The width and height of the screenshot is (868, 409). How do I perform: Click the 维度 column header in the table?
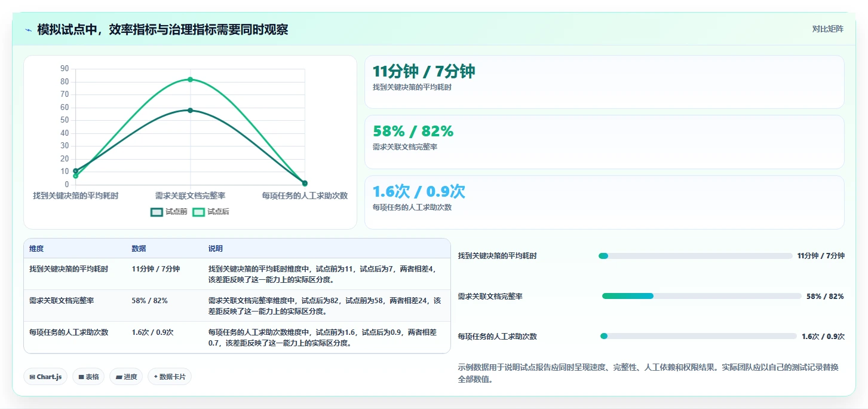(36, 249)
